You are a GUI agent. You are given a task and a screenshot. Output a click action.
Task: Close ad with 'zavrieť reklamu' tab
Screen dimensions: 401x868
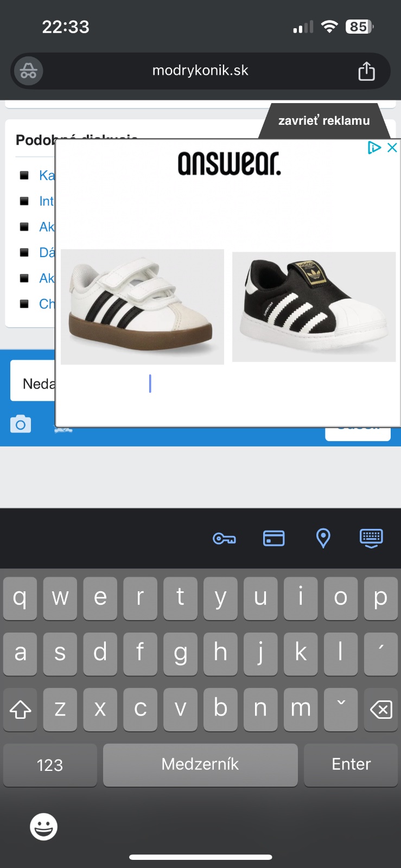pyautogui.click(x=324, y=120)
